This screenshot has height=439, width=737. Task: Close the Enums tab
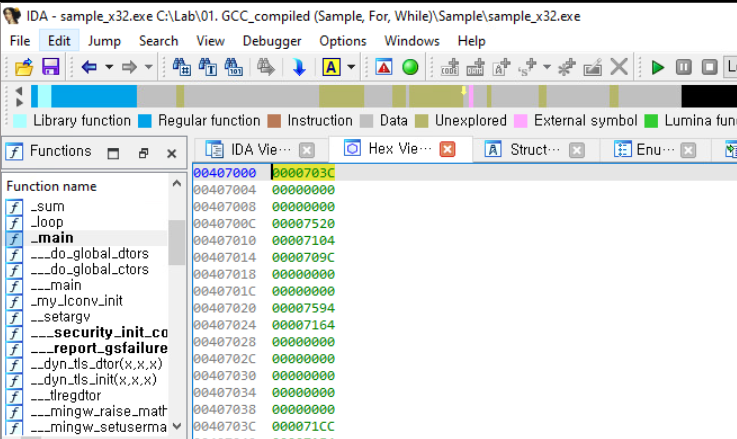(688, 150)
